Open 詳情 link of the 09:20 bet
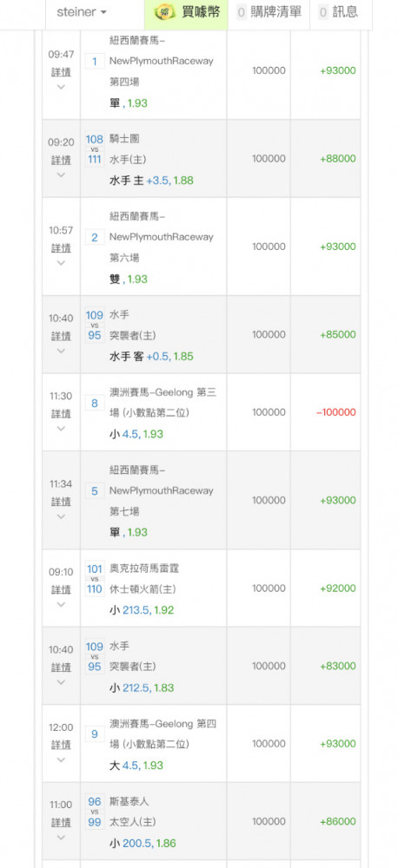 click(61, 160)
